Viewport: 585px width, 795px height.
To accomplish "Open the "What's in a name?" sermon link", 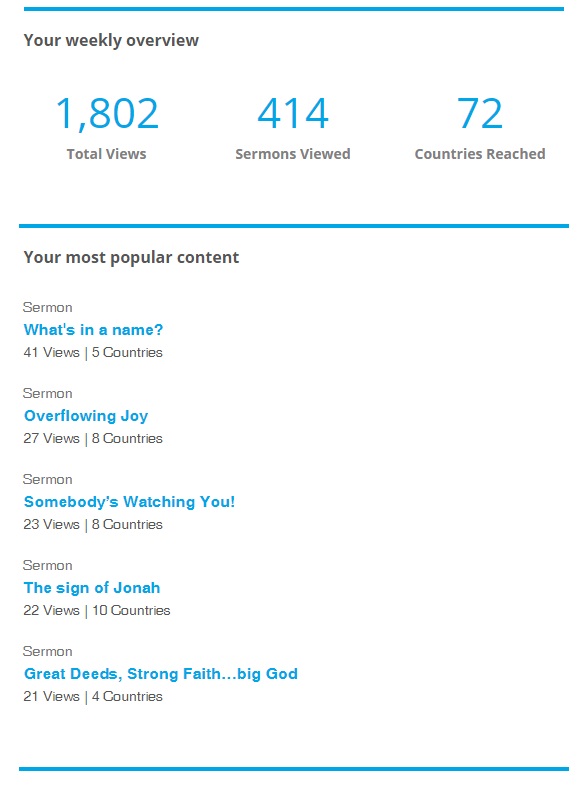I will tap(93, 330).
